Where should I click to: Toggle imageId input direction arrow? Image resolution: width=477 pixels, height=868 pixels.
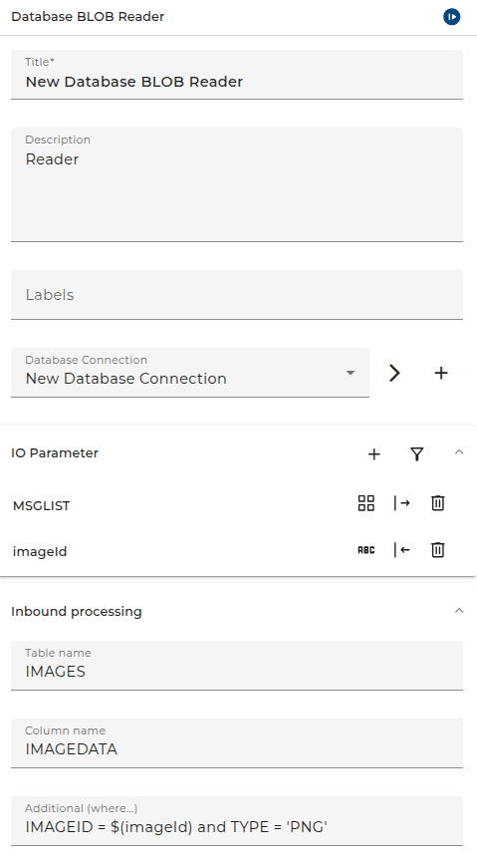click(402, 550)
